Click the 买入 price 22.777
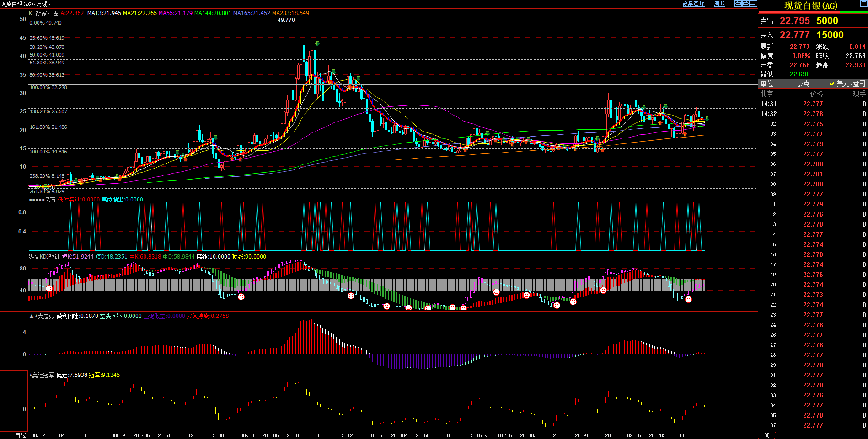868x439 pixels. point(794,35)
